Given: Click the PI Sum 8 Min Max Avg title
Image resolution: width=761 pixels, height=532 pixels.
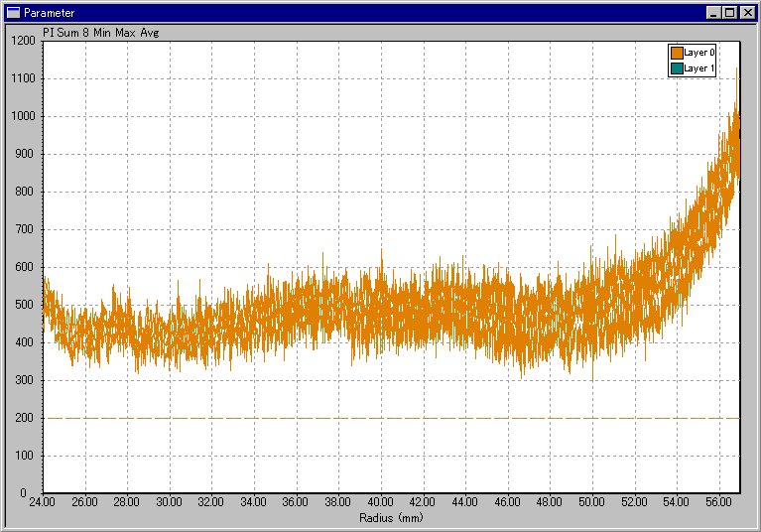Looking at the screenshot, I should pos(100,33).
